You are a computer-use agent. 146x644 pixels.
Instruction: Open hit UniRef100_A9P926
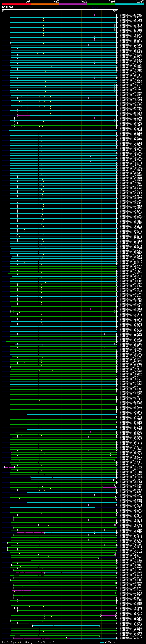(131, 42)
